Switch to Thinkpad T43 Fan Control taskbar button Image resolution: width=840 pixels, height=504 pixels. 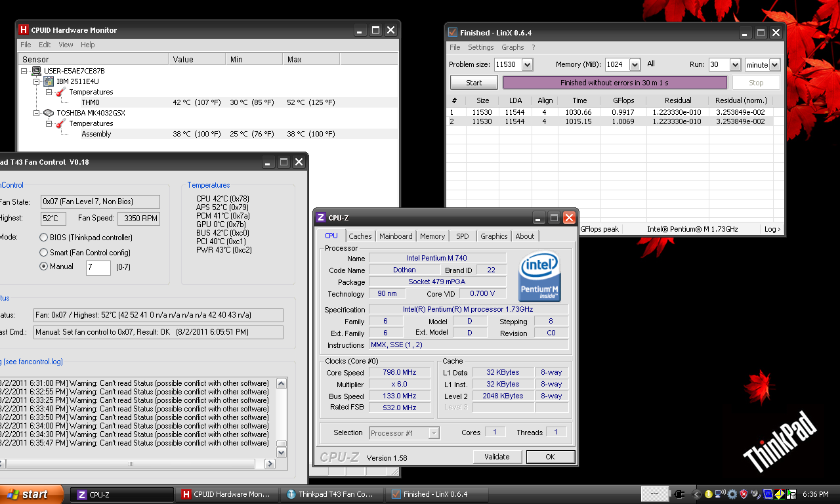[x=333, y=494]
